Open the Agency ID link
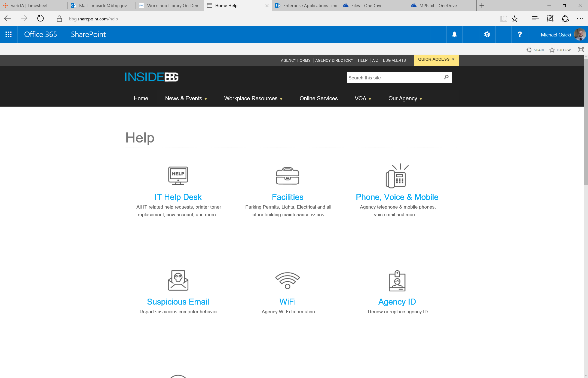This screenshot has width=588, height=378. click(x=397, y=302)
